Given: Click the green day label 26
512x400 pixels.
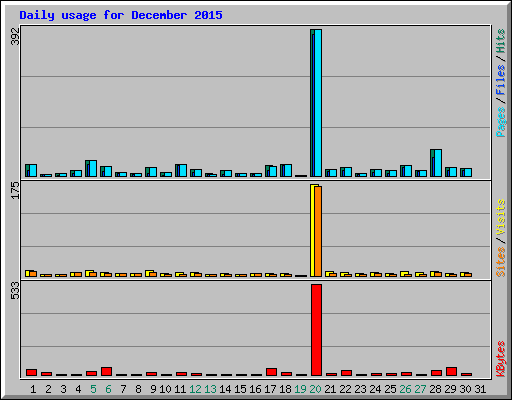Looking at the screenshot, I should click(405, 389).
